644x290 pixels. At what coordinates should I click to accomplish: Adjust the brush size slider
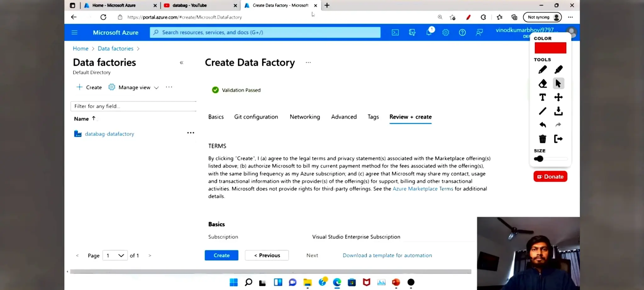coord(551,159)
